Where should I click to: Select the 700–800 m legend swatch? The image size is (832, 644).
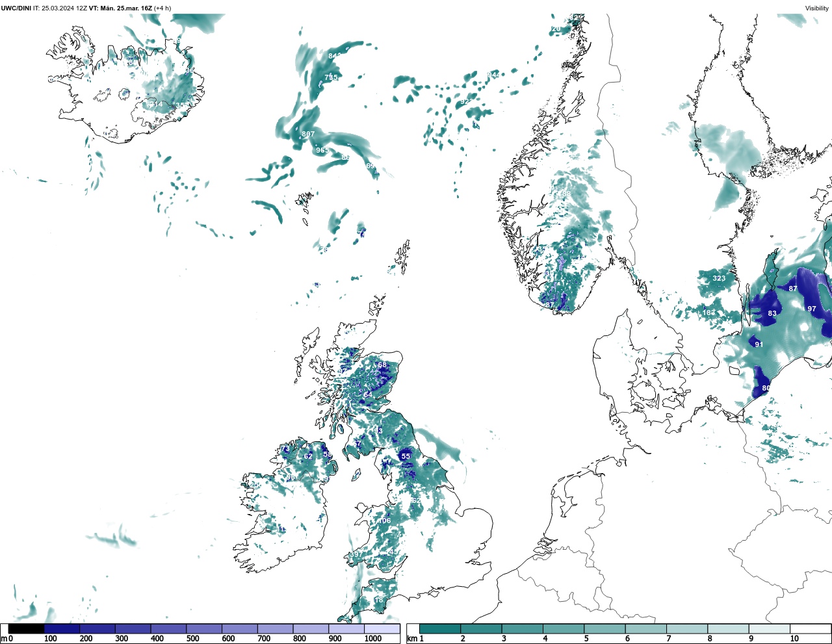275,628
